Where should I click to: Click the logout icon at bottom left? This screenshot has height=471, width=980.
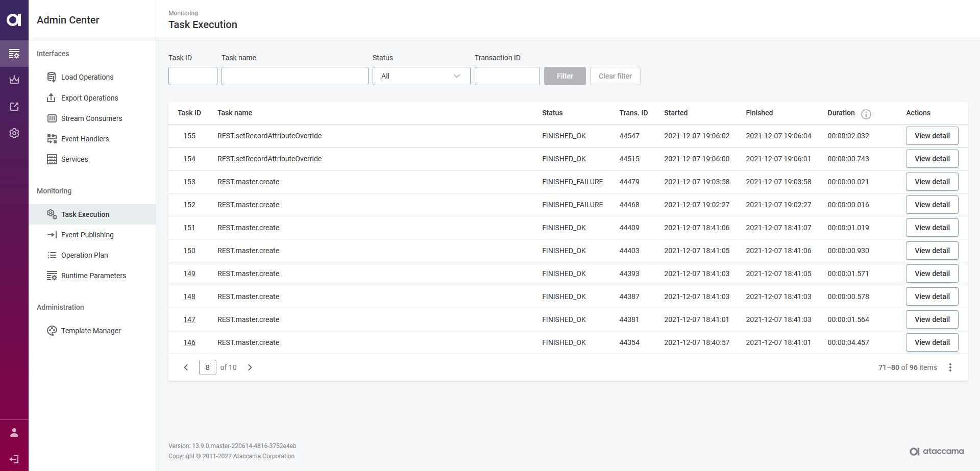[x=14, y=459]
